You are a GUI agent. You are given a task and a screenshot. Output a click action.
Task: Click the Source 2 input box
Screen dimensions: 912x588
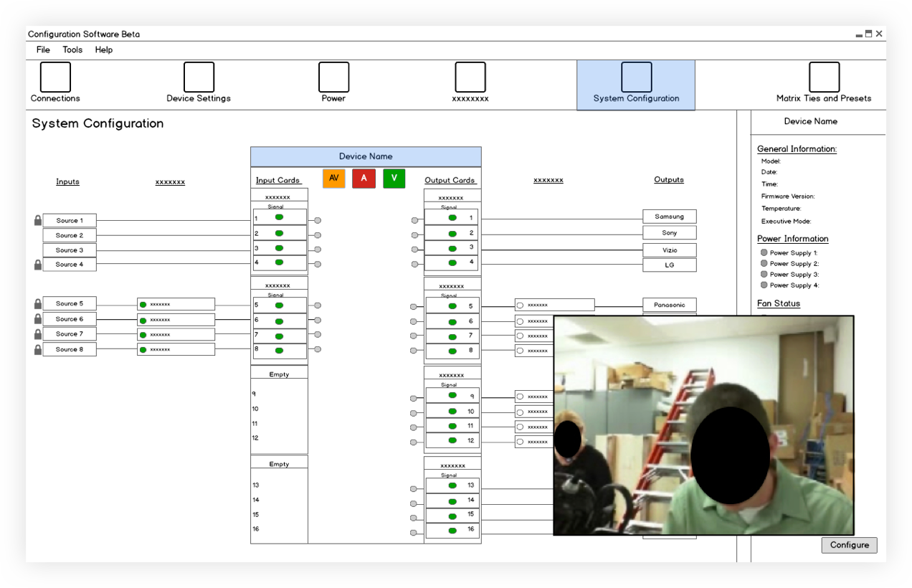(x=69, y=234)
